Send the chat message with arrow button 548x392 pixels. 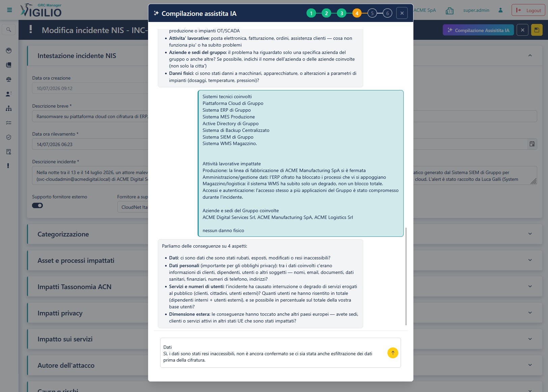click(x=393, y=353)
